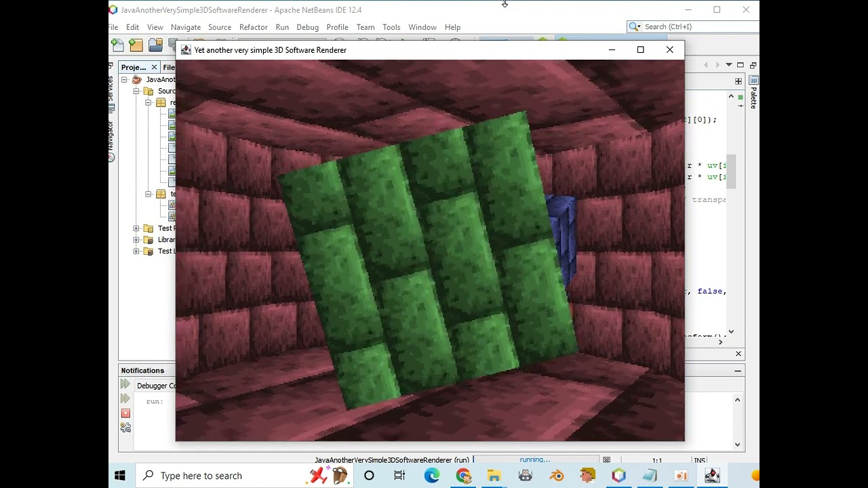Expand the Test Packages tree node
Screen dimensions: 868x488
(x=136, y=228)
